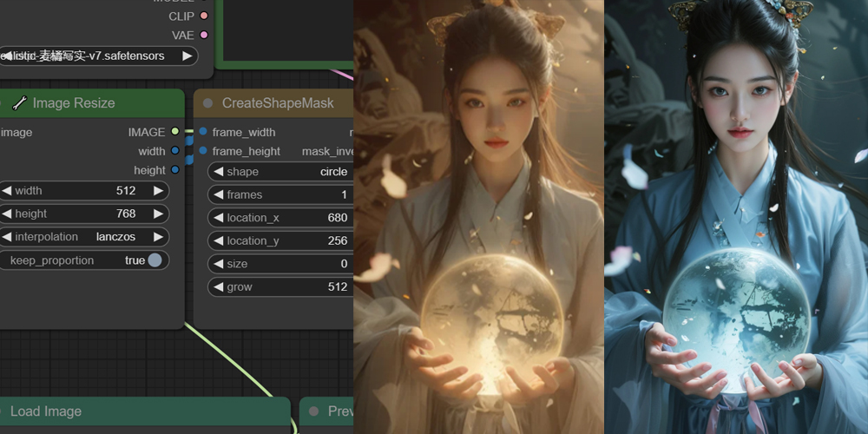Decrease location_y with left arrow
The height and width of the screenshot is (434, 868).
pos(219,240)
